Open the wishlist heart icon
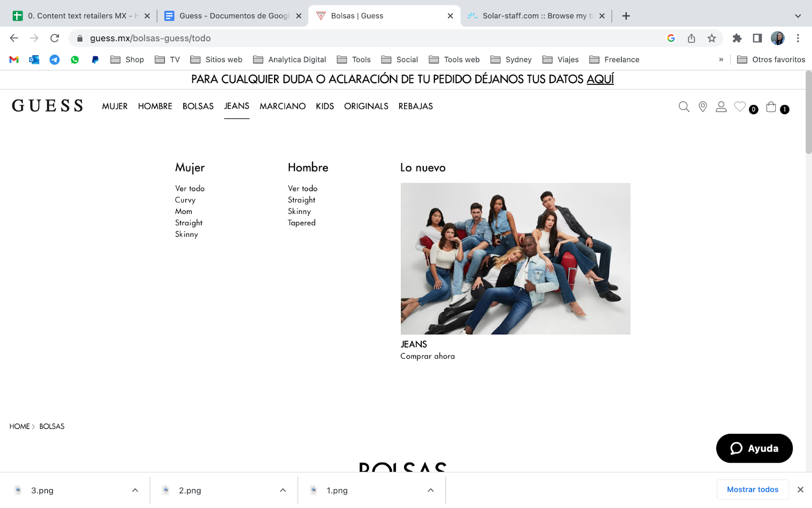Viewport: 812px width, 508px height. tap(740, 107)
